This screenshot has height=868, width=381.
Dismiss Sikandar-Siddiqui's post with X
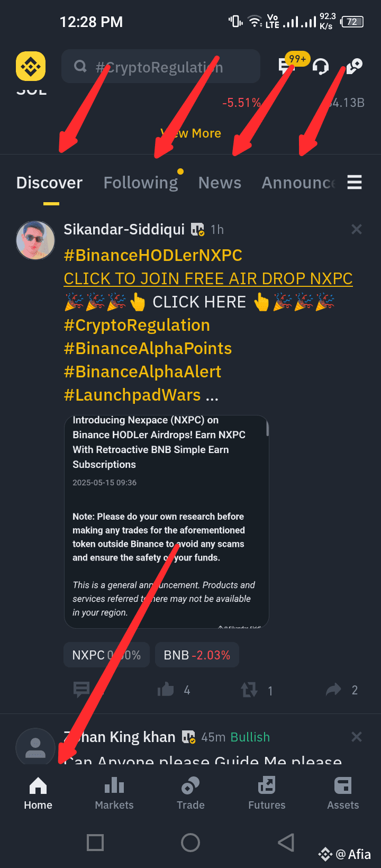(357, 229)
